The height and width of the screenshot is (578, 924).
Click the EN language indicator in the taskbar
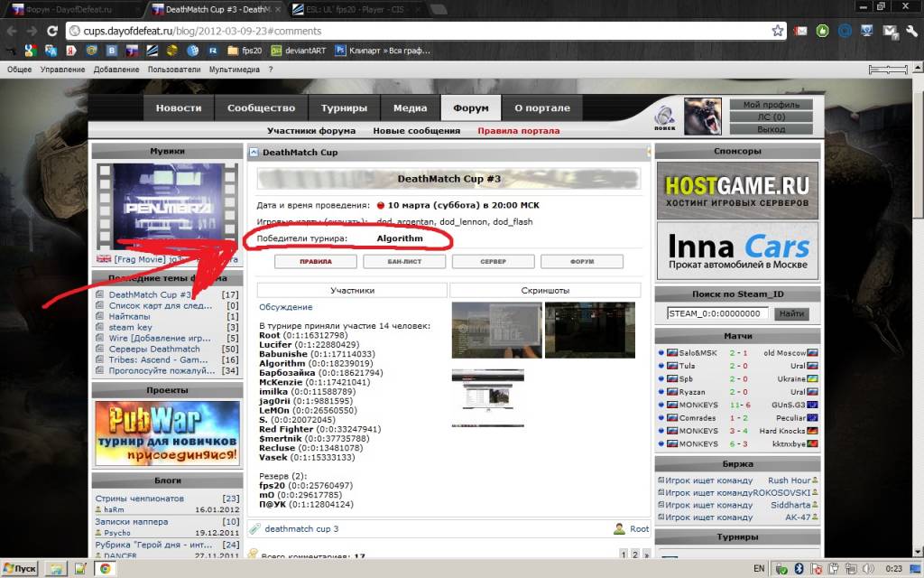[x=759, y=569]
